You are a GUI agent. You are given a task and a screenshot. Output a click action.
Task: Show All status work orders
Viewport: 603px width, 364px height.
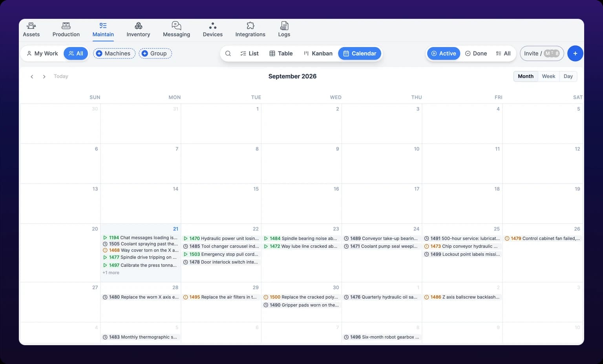pyautogui.click(x=503, y=53)
